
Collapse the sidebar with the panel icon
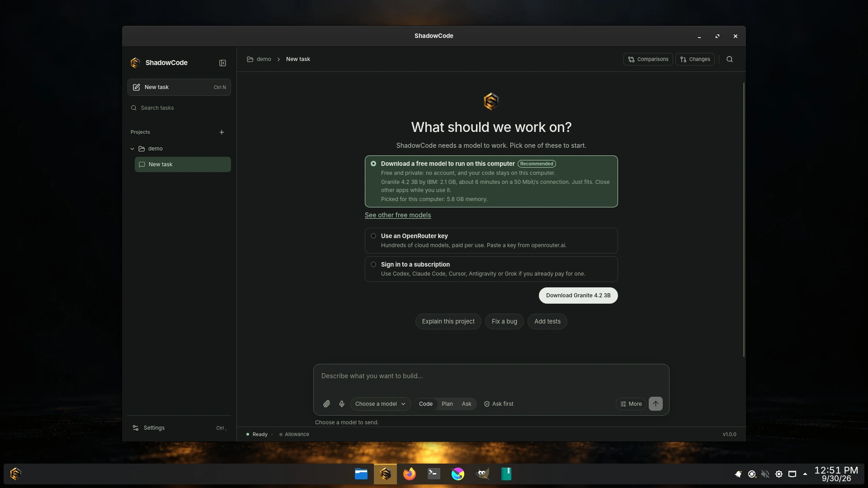(222, 63)
